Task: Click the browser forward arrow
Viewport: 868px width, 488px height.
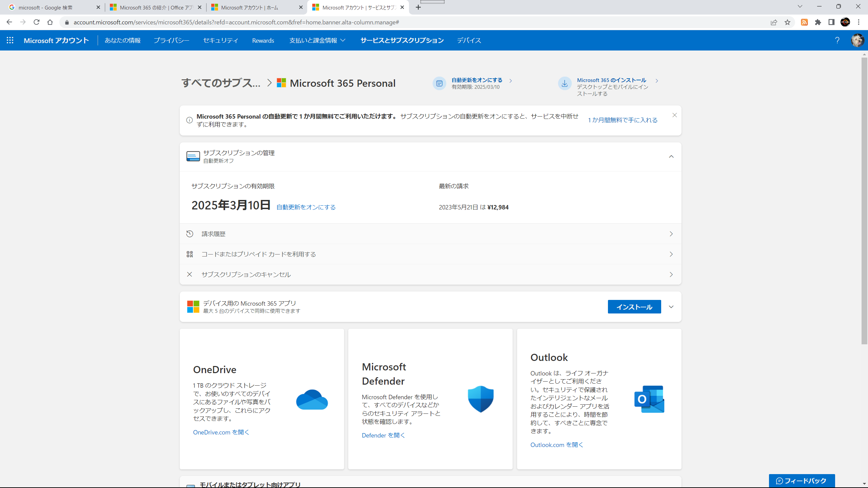Action: pyautogui.click(x=23, y=22)
